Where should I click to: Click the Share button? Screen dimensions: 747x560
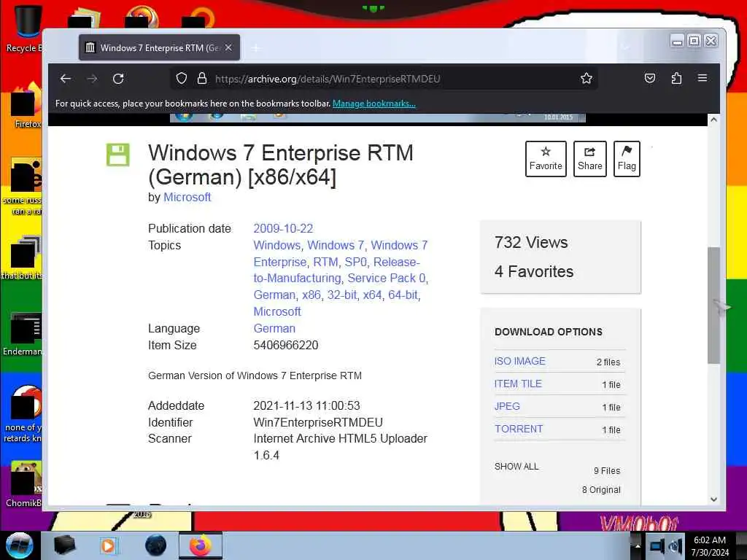[x=589, y=158]
